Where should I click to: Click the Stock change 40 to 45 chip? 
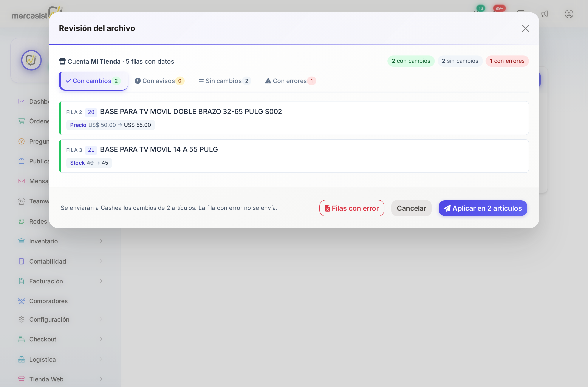pyautogui.click(x=89, y=163)
